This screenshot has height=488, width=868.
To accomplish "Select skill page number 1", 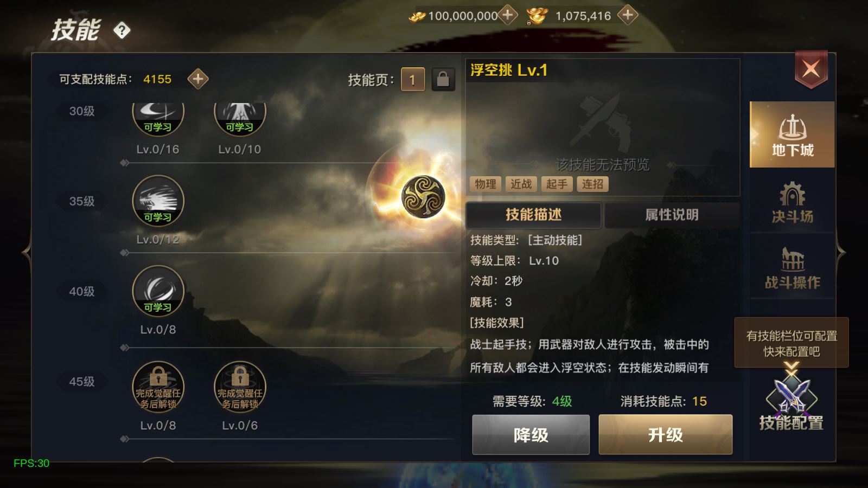I will [x=412, y=80].
